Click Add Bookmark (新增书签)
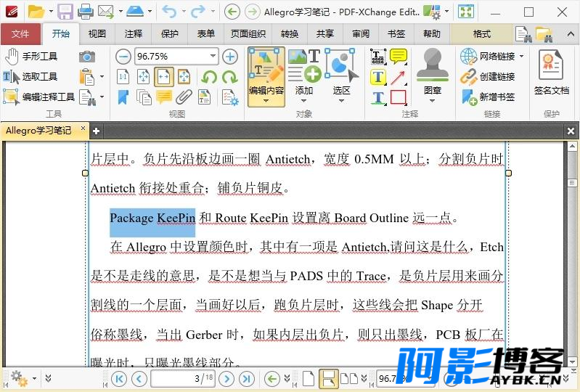The image size is (580, 392). [488, 97]
